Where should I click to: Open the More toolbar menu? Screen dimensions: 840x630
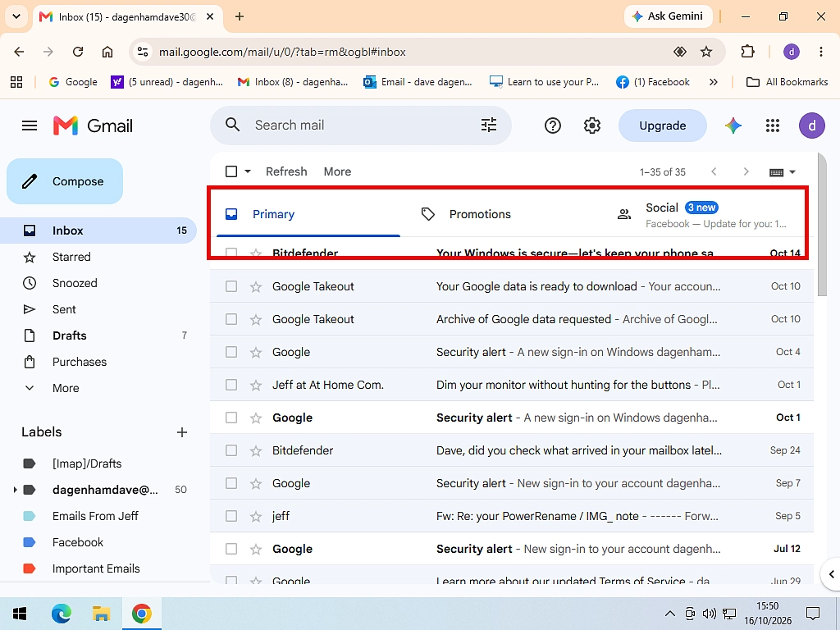[337, 171]
